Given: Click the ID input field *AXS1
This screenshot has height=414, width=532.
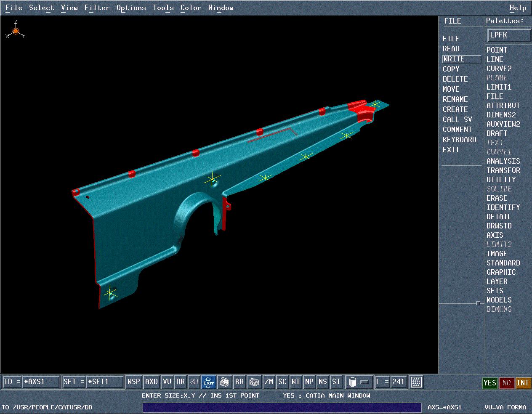Looking at the screenshot, I should click(x=40, y=382).
